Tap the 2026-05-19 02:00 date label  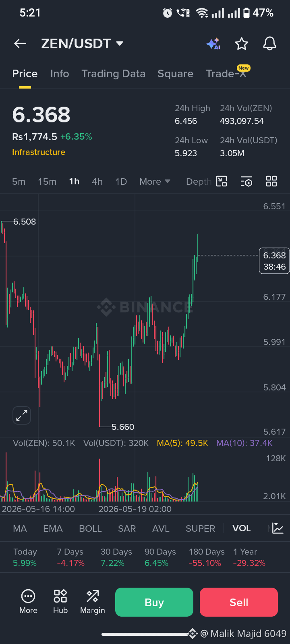point(135,509)
